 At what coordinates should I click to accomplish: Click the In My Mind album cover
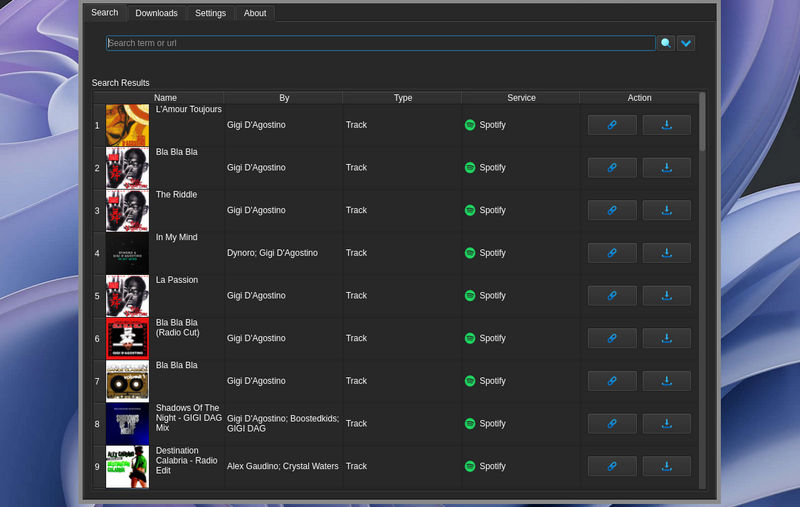tap(127, 254)
